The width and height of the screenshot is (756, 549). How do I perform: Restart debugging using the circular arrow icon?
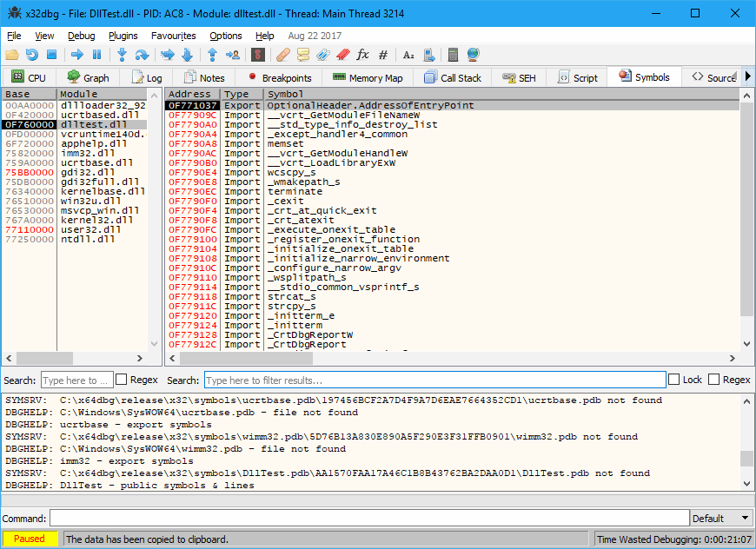pyautogui.click(x=33, y=54)
